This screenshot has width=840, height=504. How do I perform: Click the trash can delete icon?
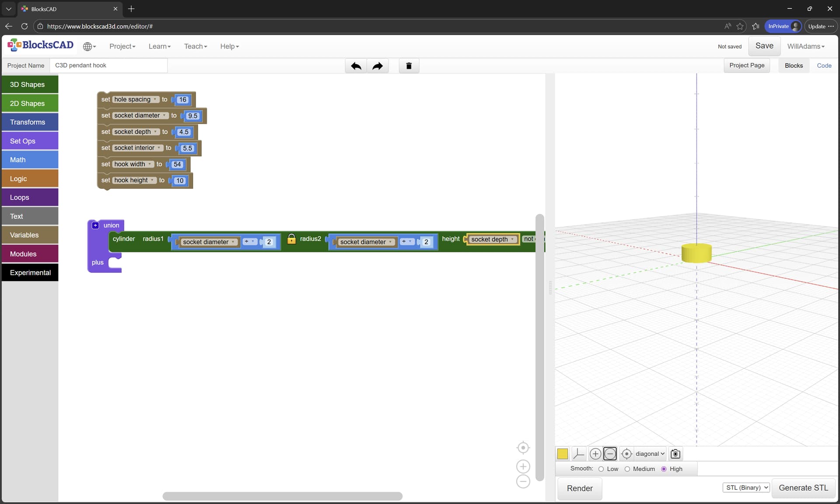coord(409,66)
